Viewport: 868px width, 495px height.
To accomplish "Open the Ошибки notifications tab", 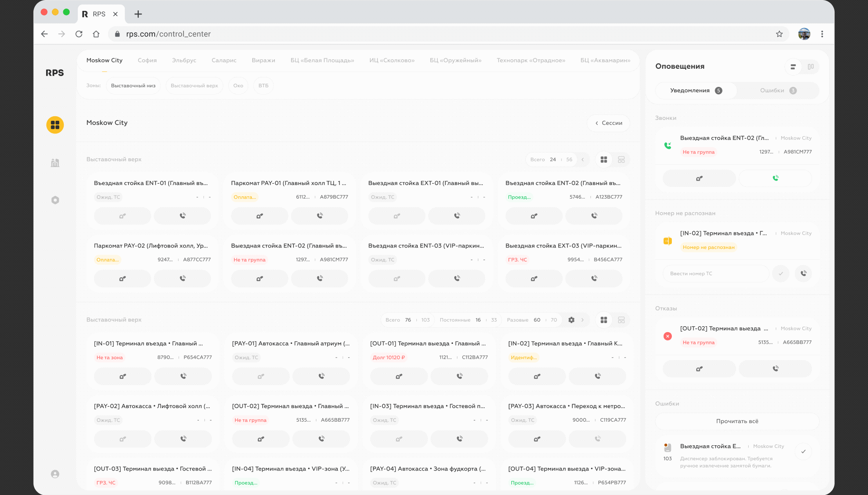I will [778, 90].
